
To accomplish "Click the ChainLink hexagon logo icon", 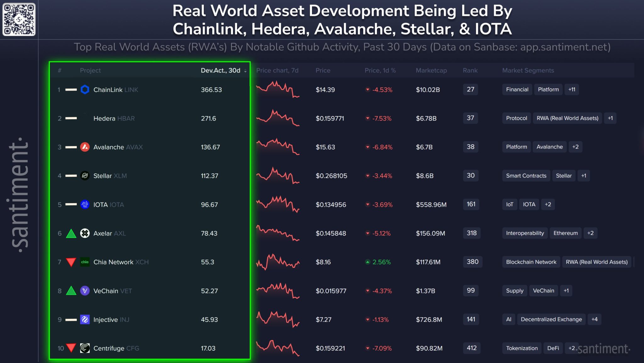I will point(85,90).
